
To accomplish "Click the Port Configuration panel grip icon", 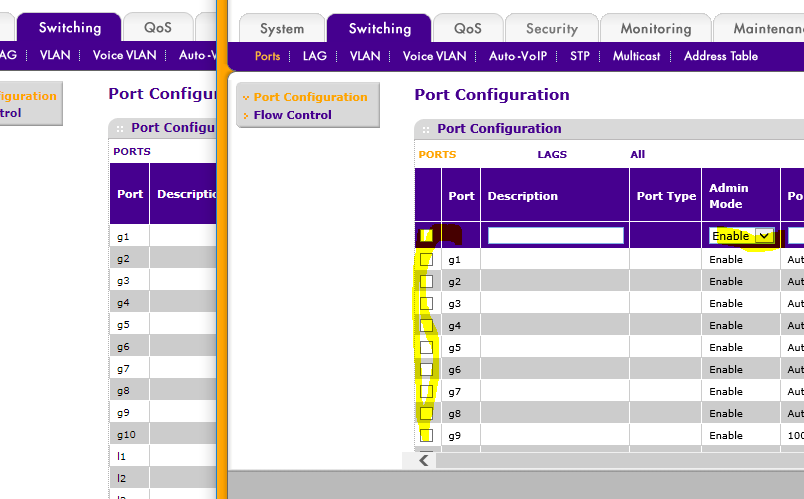I will [427, 129].
